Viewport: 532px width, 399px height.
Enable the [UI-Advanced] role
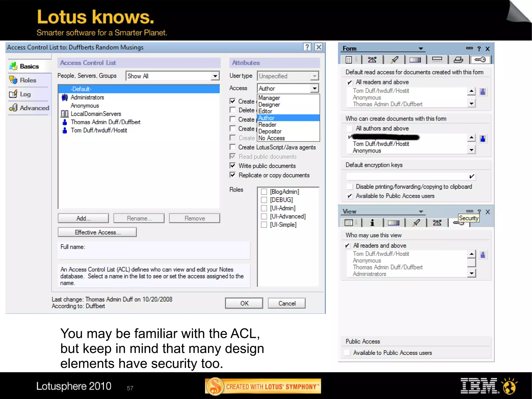[264, 217]
